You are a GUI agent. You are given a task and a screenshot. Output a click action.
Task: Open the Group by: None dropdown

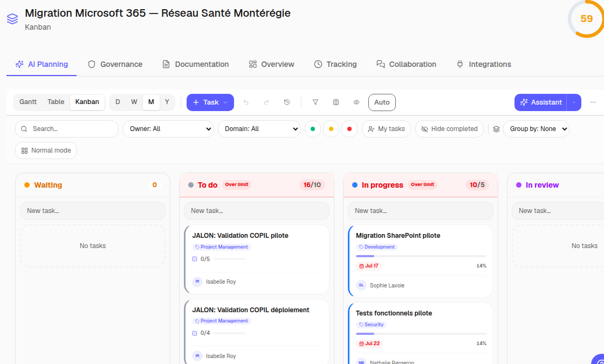[536, 129]
